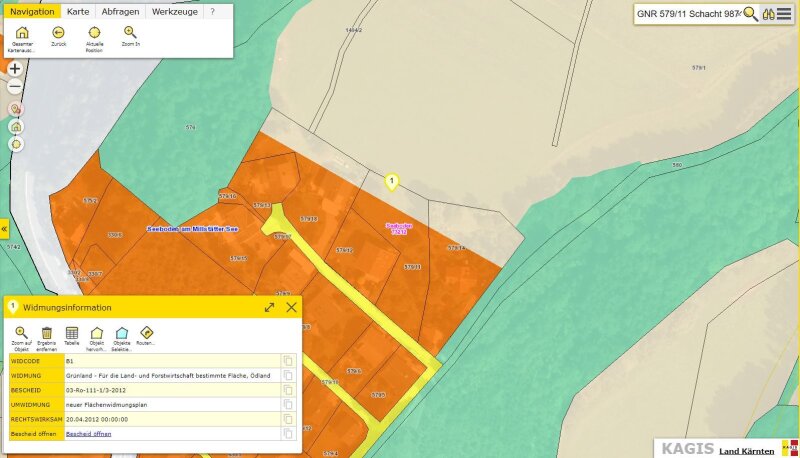Viewport: 800px width, 458px height.
Task: Click the Gesamter Kartenausschnitt home icon
Action: click(22, 33)
